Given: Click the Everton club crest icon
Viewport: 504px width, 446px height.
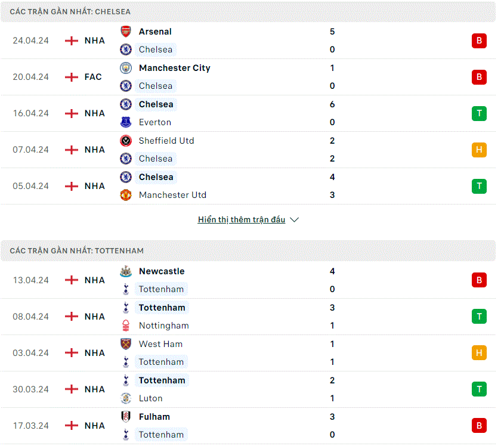Looking at the screenshot, I should click(x=126, y=122).
